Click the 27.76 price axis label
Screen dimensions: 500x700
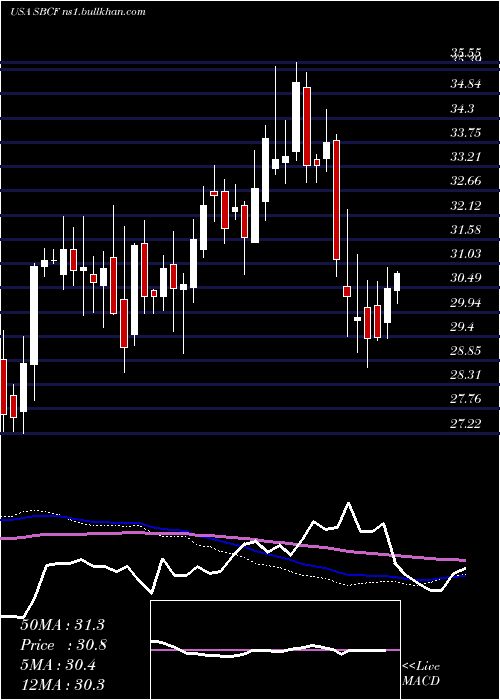coord(466,399)
